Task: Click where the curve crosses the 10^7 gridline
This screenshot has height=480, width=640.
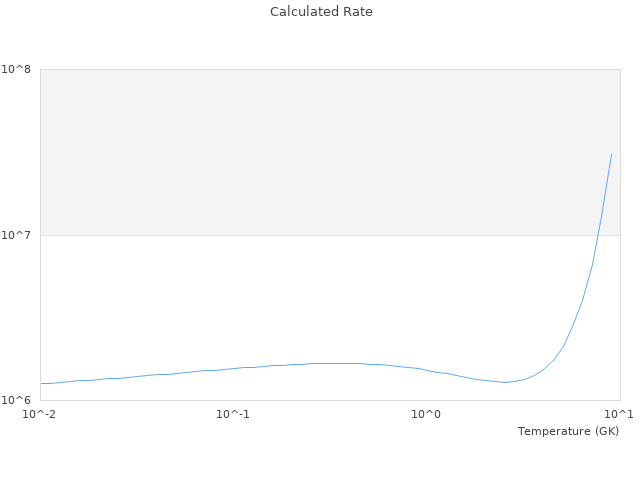Action: pyautogui.click(x=599, y=236)
